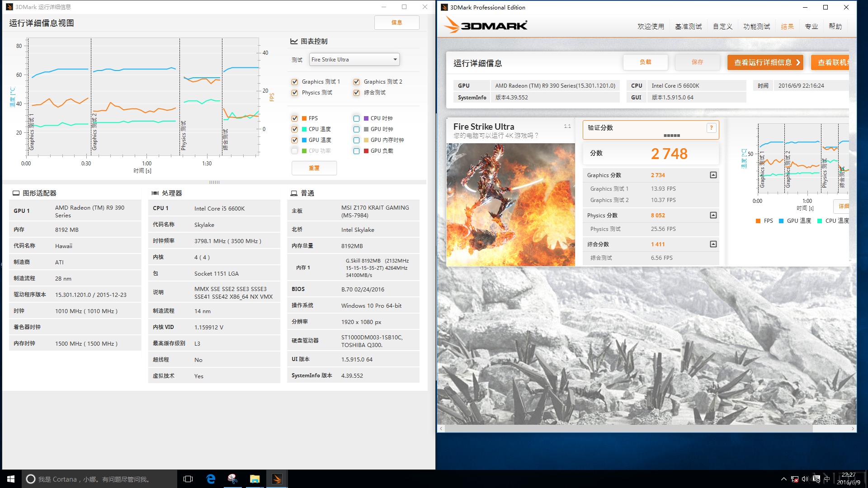868x488 pixels.
Task: Click the red GPU load legend swatch
Action: 366,151
